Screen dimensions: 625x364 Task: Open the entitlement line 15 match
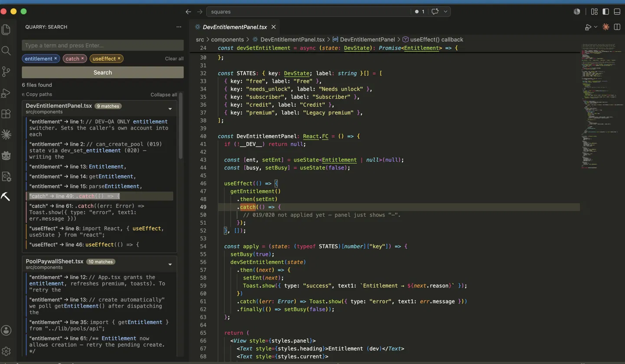(99, 186)
